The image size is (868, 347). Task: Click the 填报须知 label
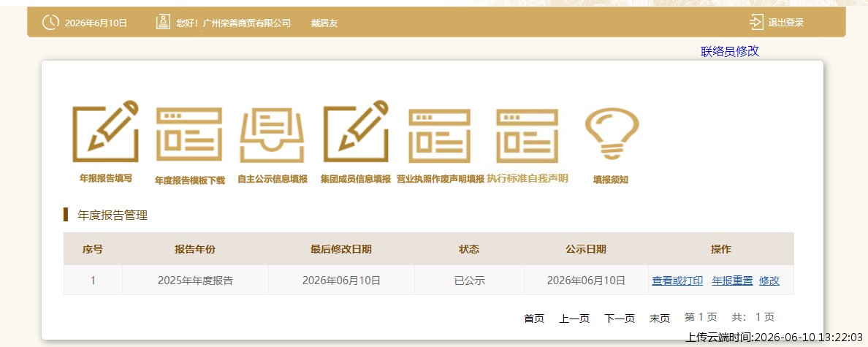[x=611, y=179]
